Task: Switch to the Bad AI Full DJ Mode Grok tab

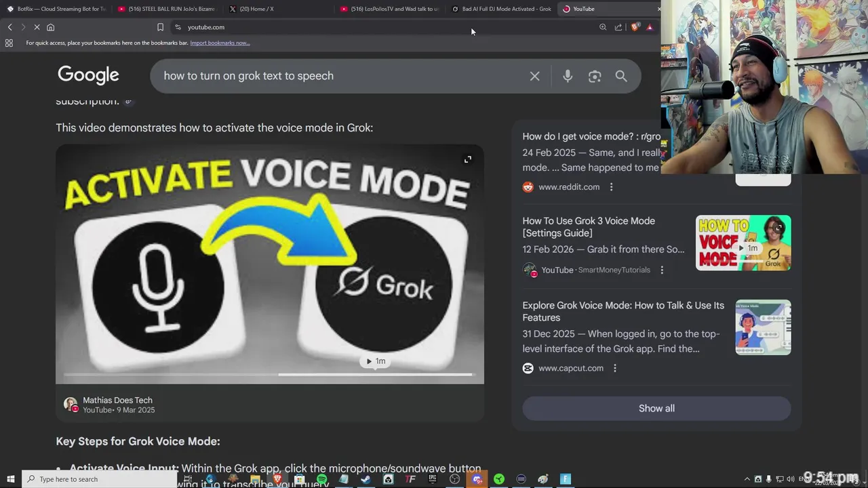Action: coord(501,9)
